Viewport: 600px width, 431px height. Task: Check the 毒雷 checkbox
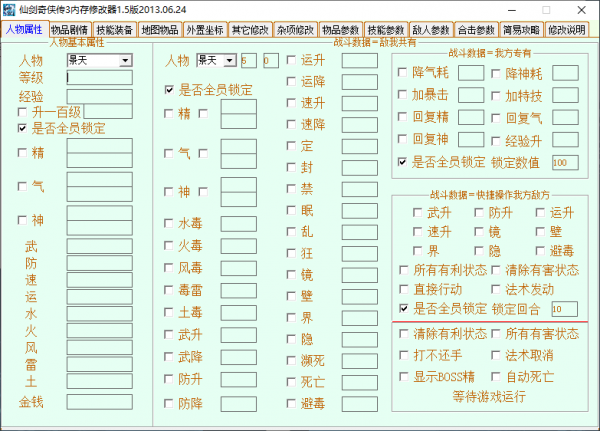168,290
